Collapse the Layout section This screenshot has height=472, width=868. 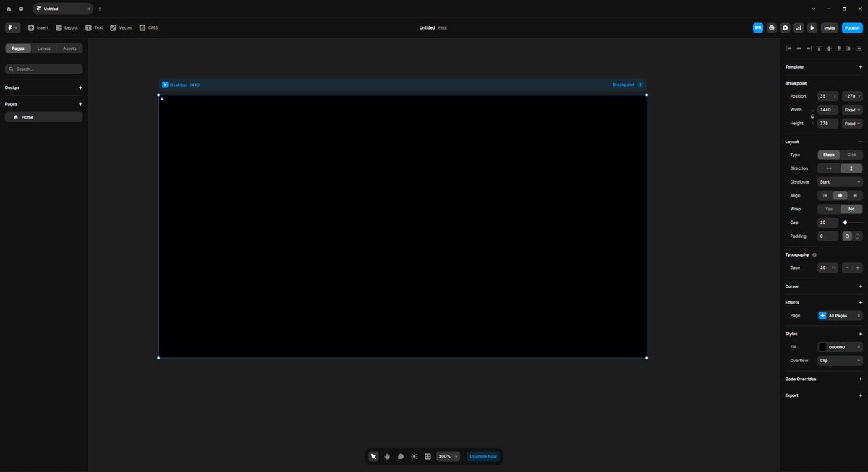860,142
